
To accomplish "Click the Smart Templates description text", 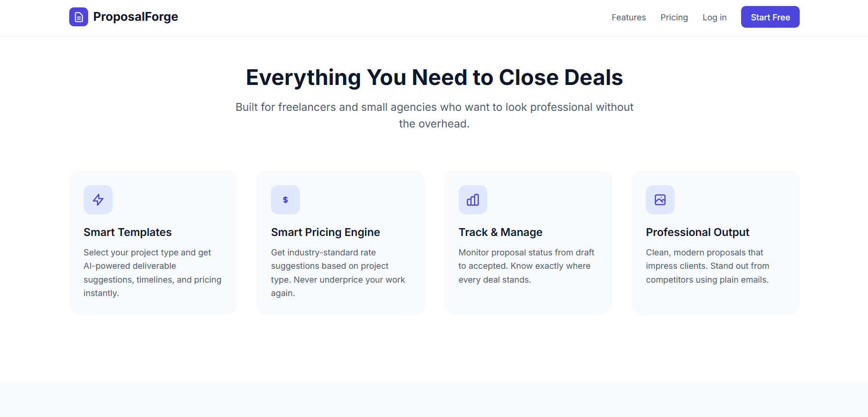I will pyautogui.click(x=152, y=272).
